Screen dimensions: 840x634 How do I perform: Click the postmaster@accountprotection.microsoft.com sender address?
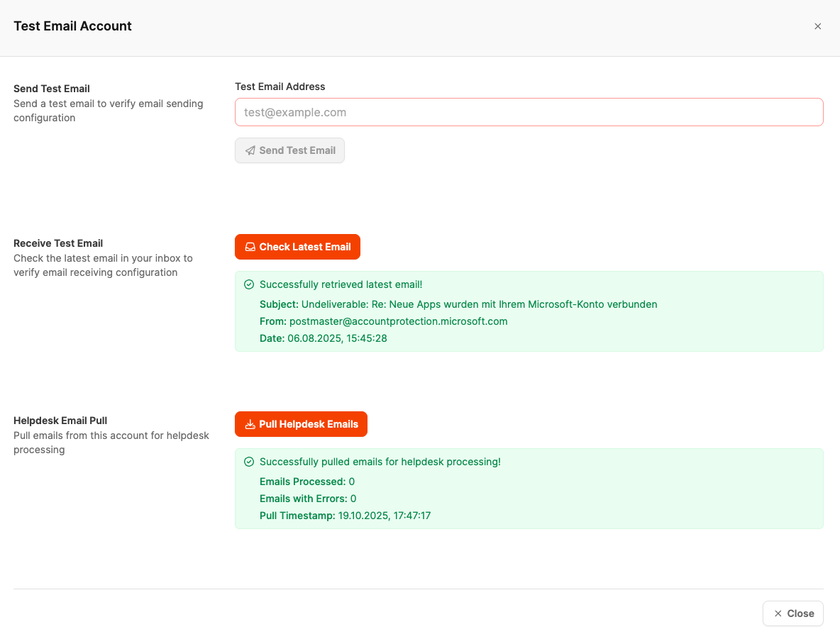click(398, 321)
